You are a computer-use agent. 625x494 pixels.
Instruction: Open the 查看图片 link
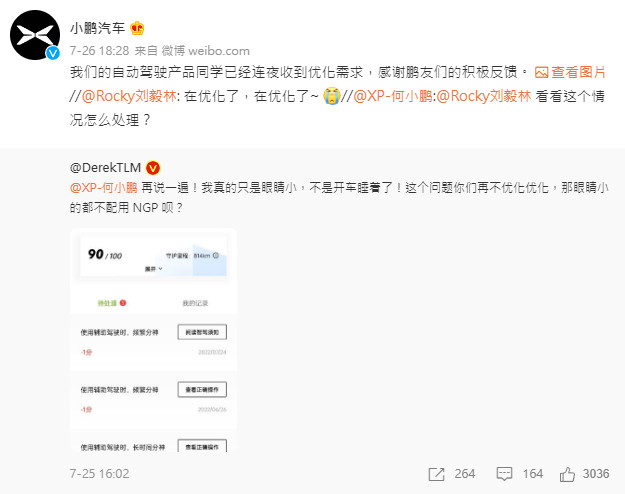coord(578,72)
